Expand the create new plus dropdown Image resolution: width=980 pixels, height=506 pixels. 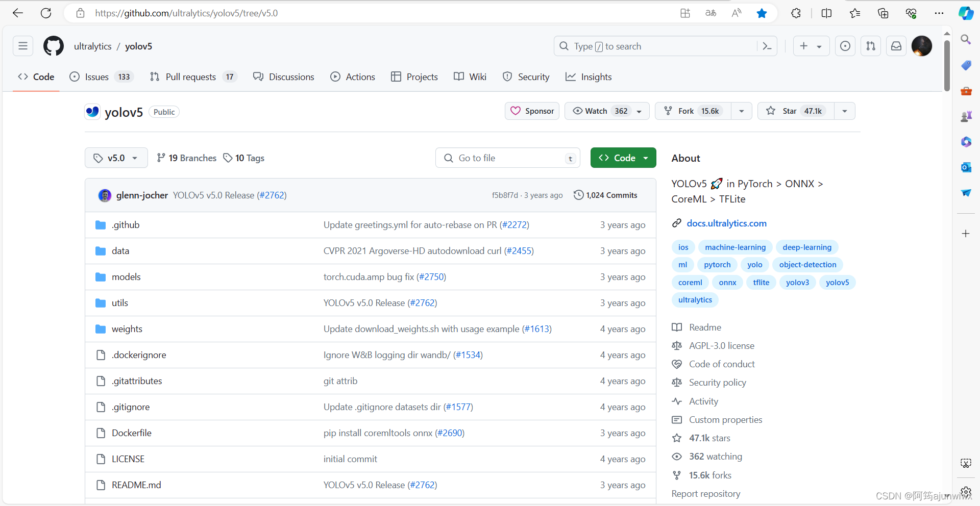pyautogui.click(x=811, y=46)
